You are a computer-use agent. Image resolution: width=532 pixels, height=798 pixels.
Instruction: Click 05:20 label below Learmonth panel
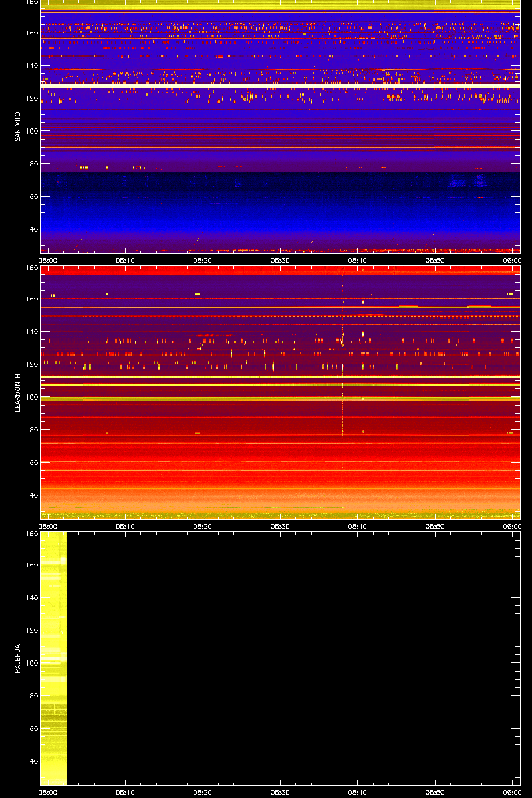click(203, 526)
